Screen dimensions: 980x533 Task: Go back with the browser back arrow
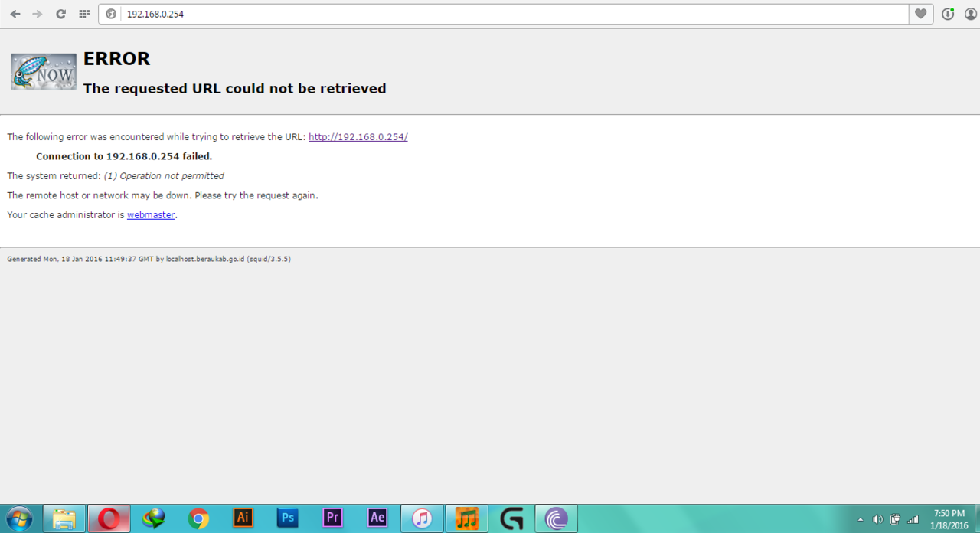click(15, 14)
